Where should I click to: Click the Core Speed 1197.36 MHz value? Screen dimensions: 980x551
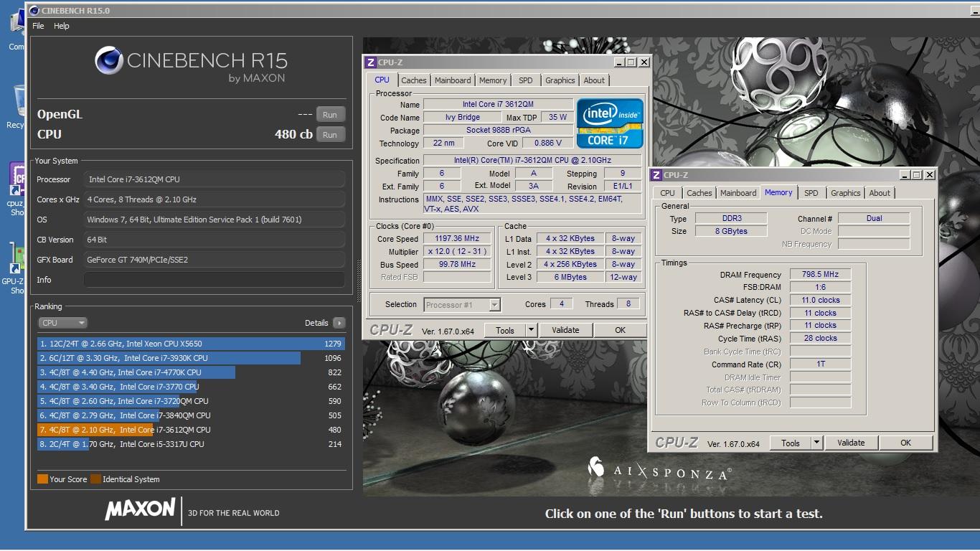click(x=456, y=238)
